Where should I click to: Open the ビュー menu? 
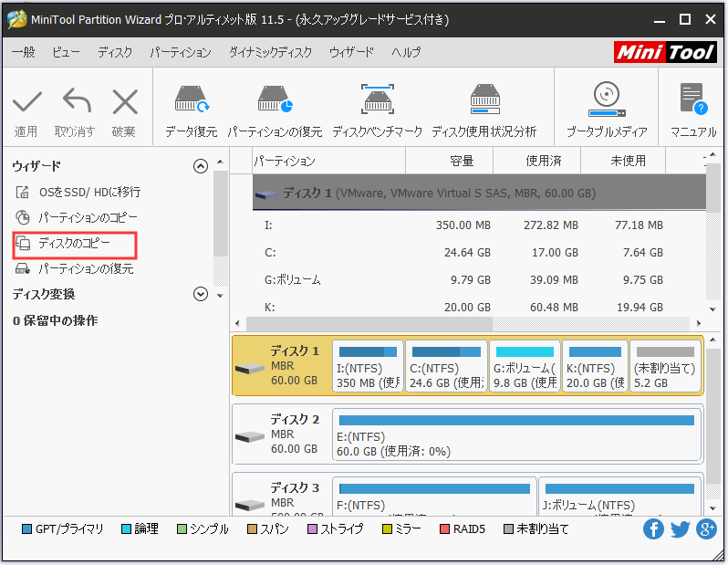pyautogui.click(x=66, y=52)
